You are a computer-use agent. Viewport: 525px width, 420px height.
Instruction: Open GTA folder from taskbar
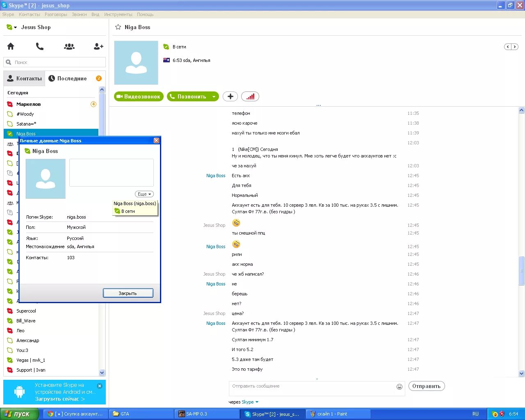pyautogui.click(x=142, y=414)
